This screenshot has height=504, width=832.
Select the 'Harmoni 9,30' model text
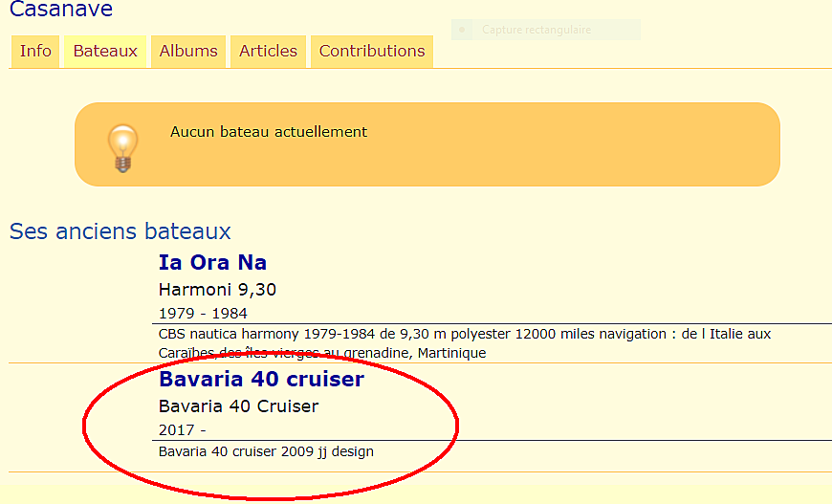[217, 290]
